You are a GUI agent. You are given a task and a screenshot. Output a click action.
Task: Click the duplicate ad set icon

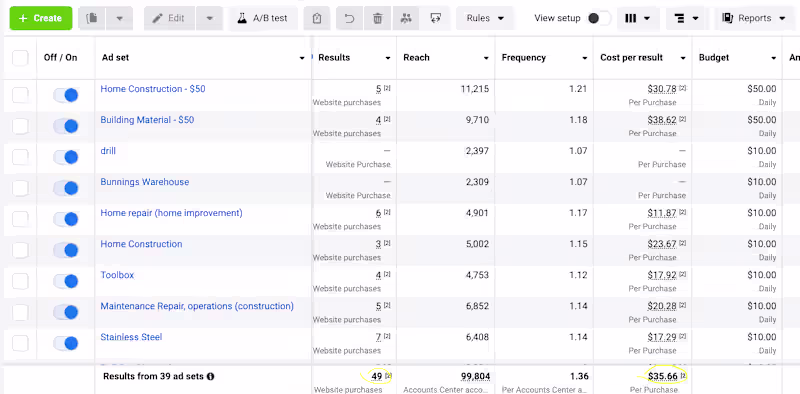[92, 18]
